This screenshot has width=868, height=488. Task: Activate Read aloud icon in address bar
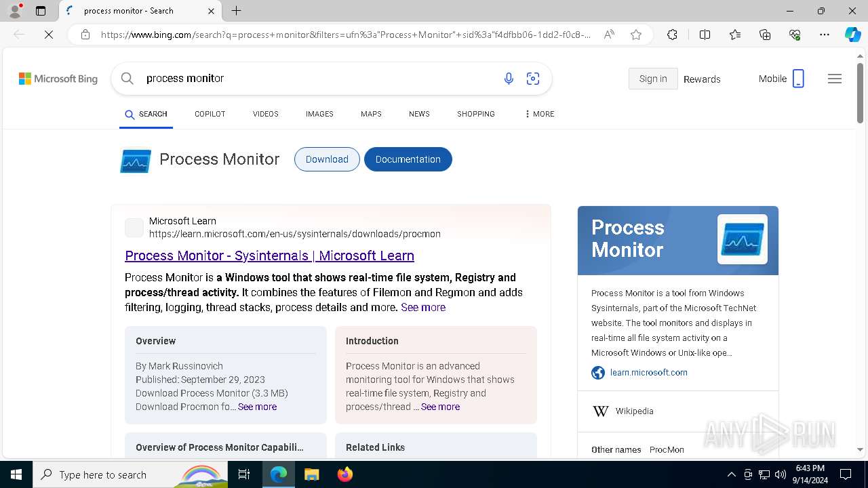coord(609,35)
